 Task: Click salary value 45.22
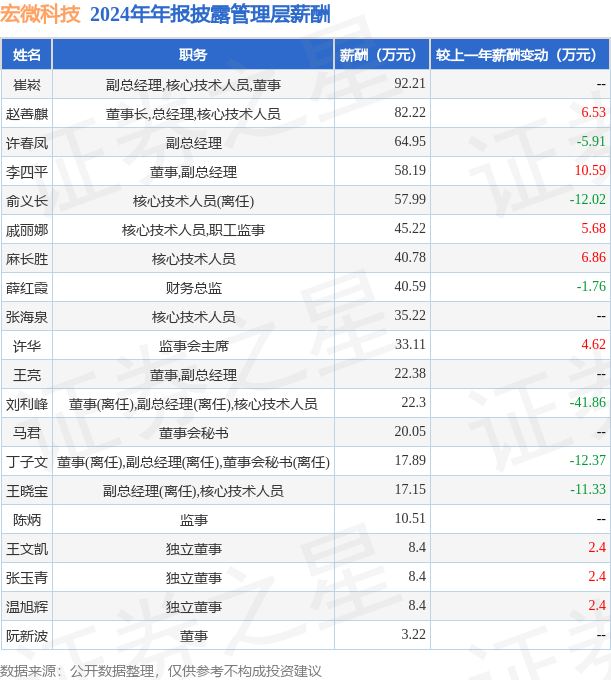point(410,229)
